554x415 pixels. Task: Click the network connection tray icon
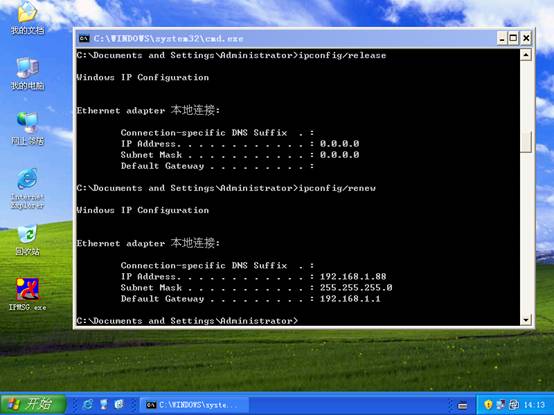coord(501,404)
